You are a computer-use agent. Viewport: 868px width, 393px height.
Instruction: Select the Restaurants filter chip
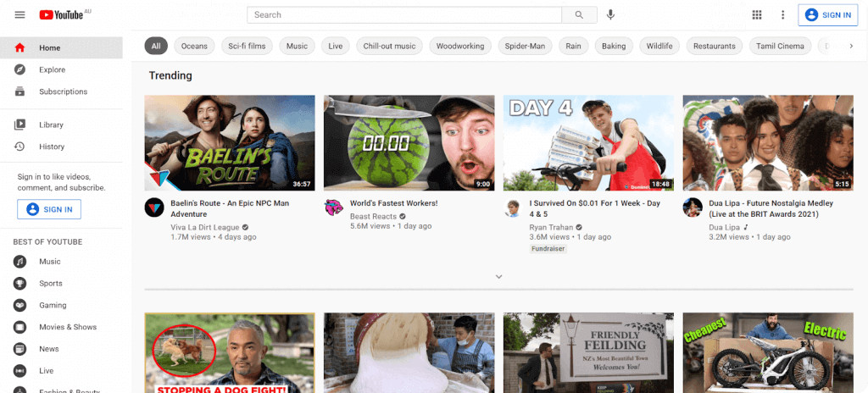pyautogui.click(x=715, y=46)
